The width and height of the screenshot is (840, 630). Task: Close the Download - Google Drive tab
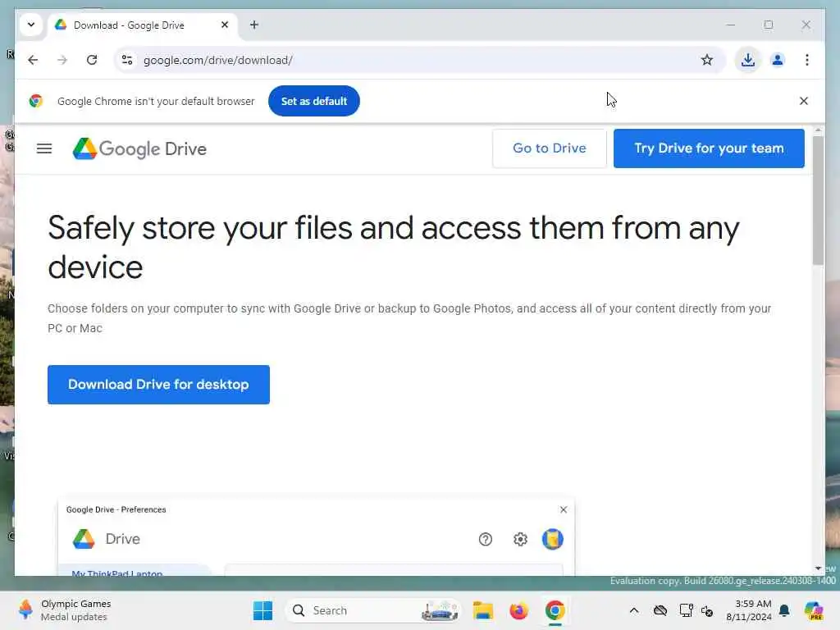225,25
